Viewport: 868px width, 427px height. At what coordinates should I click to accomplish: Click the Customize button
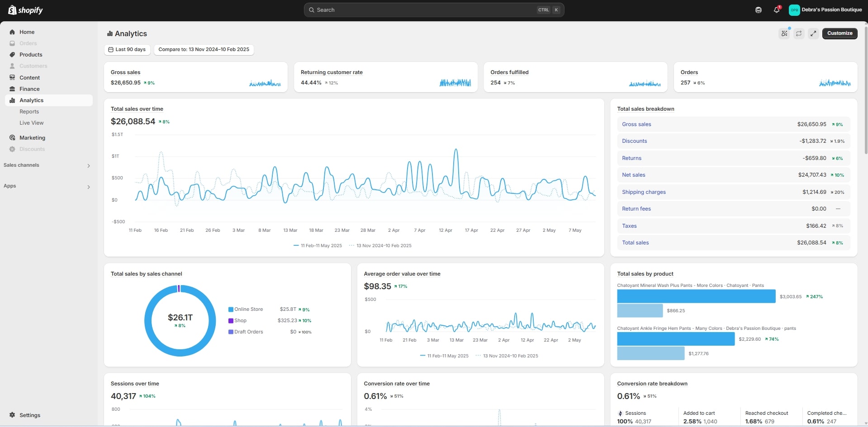pos(840,33)
